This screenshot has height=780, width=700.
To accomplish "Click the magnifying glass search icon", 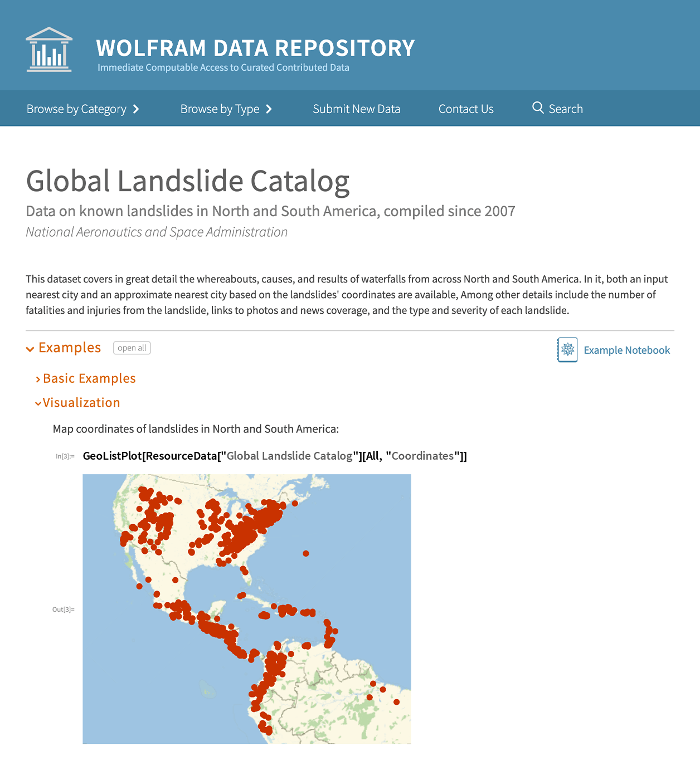I will click(x=538, y=108).
